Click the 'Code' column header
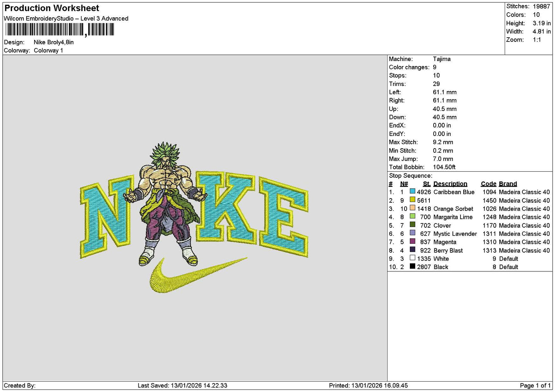Image resolution: width=555 pixels, height=392 pixels. (489, 184)
